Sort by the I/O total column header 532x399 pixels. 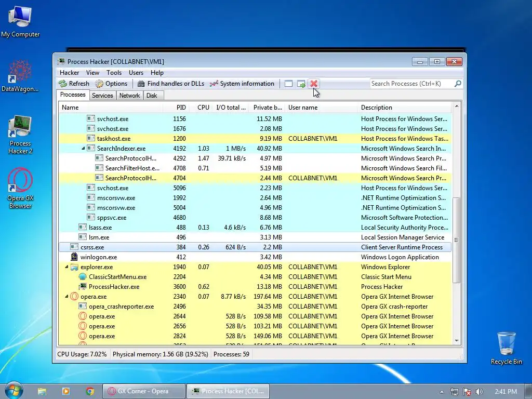coord(231,108)
